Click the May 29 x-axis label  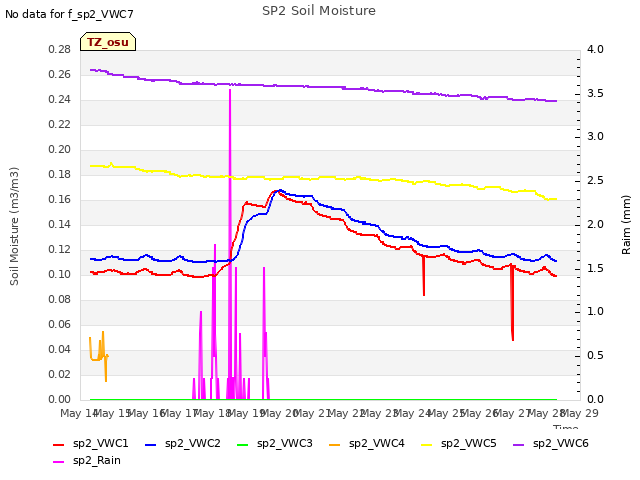coord(580,413)
